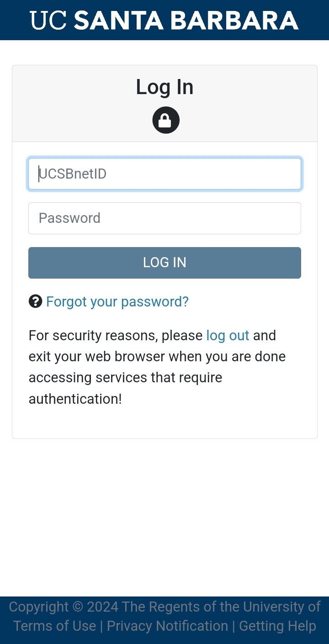The width and height of the screenshot is (329, 644).
Task: Click the UC Santa Barbara header logo
Action: 164,20
